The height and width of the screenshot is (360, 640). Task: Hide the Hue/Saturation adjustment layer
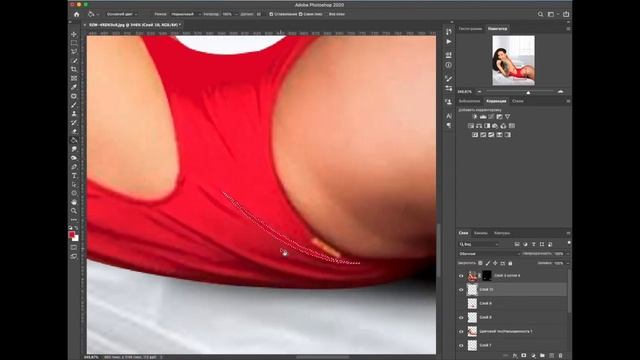pos(462,331)
